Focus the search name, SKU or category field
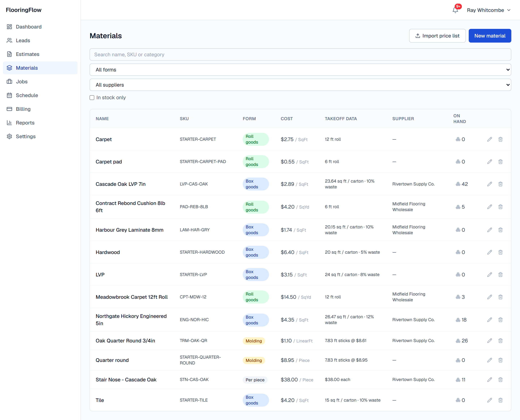This screenshot has height=420, width=520. click(300, 55)
